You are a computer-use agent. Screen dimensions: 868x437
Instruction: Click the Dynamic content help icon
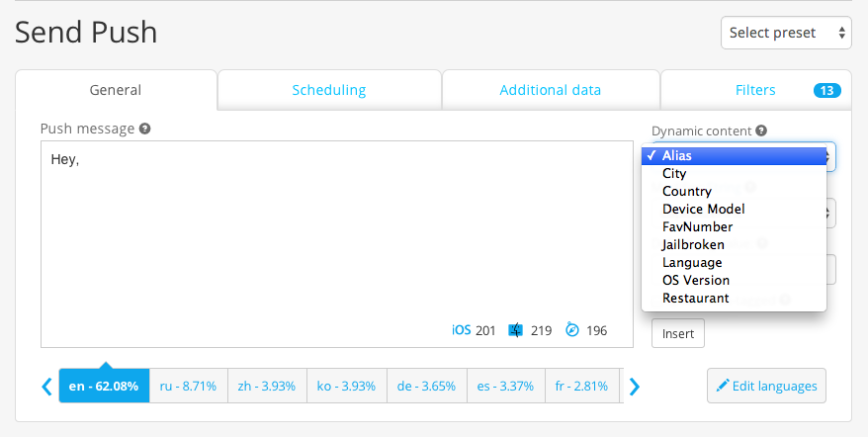coord(761,131)
